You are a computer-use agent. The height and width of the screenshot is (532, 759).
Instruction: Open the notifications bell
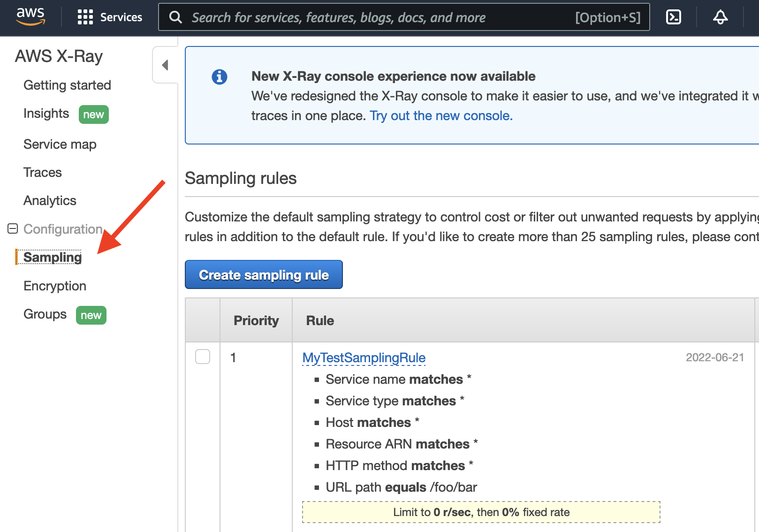[721, 17]
